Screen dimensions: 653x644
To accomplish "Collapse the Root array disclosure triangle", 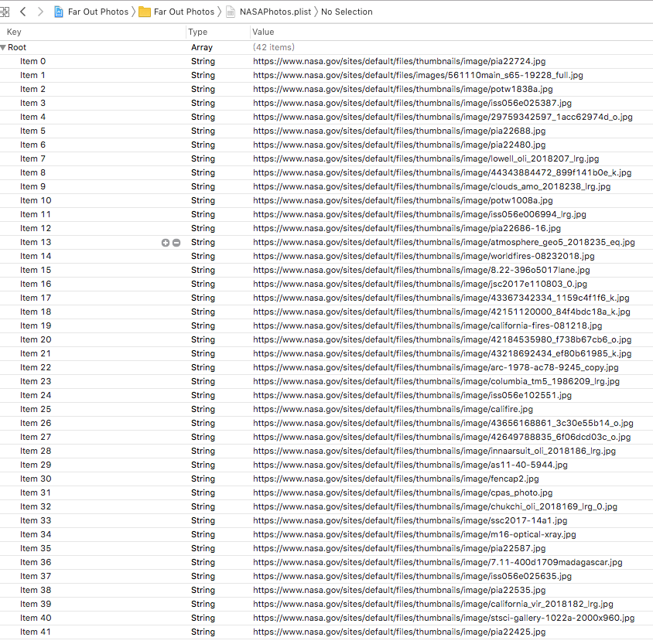I will pos(3,47).
